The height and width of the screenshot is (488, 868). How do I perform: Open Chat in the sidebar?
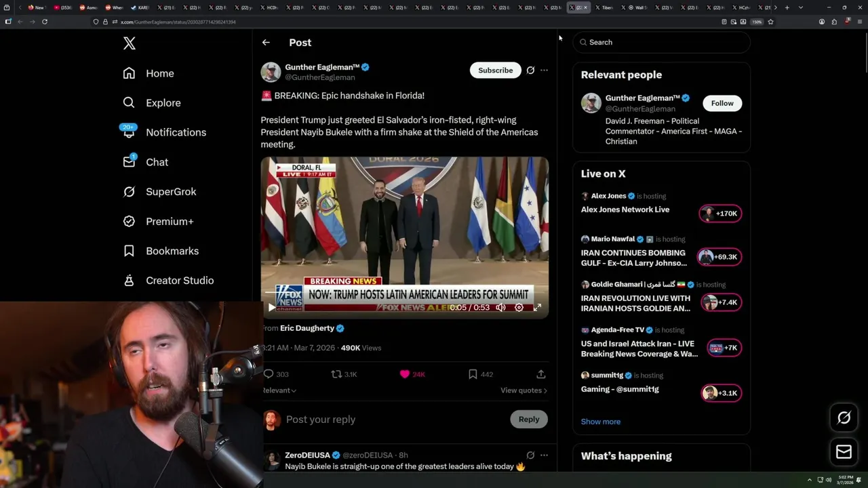(x=145, y=162)
